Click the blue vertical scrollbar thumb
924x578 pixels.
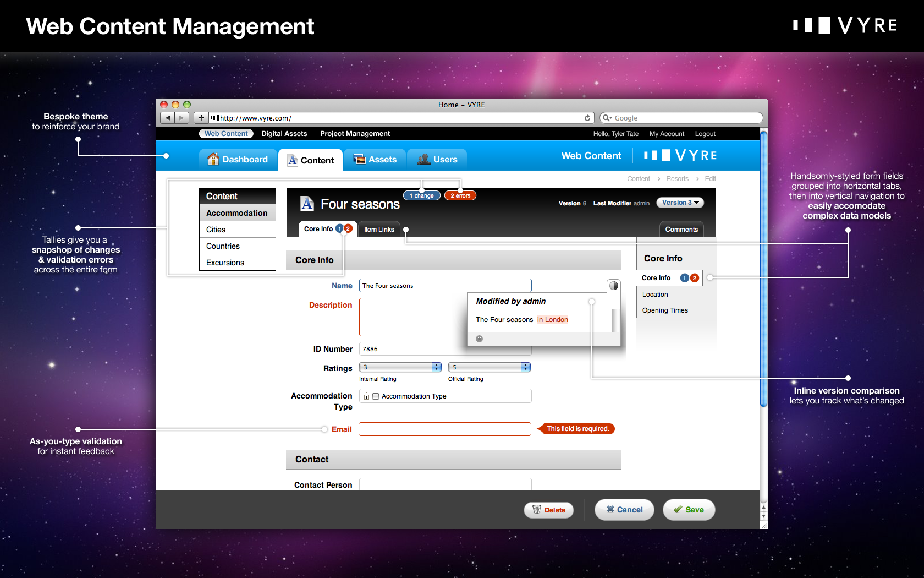coord(763,269)
